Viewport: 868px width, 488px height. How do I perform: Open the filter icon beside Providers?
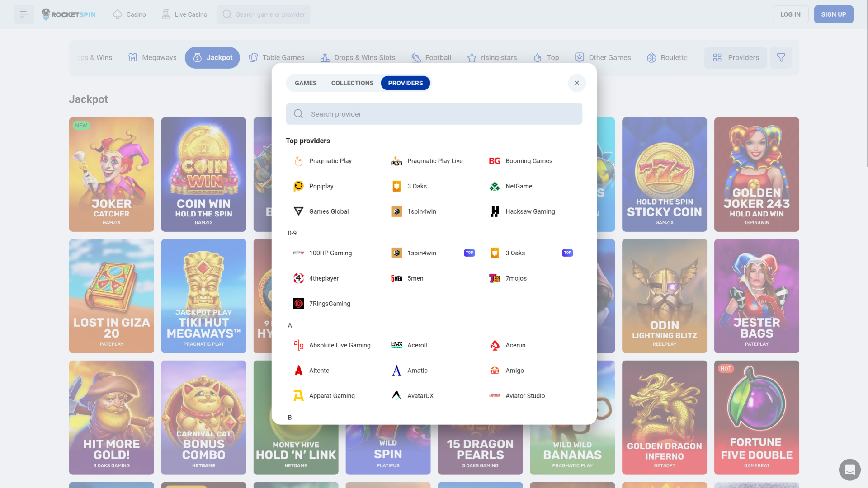781,57
